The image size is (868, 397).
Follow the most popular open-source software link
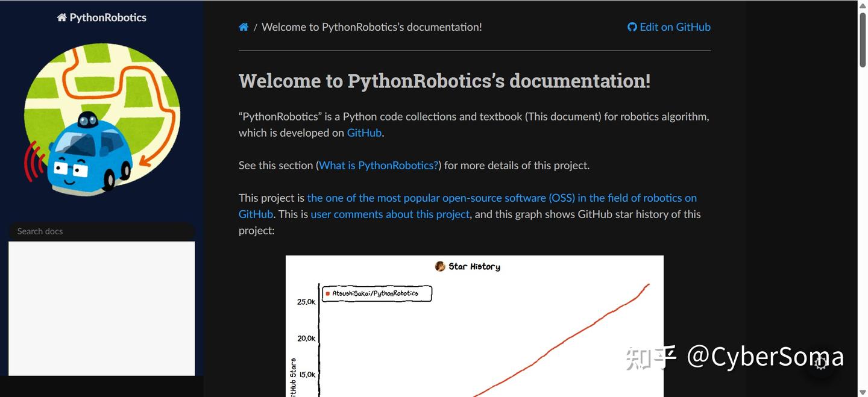pyautogui.click(x=502, y=198)
